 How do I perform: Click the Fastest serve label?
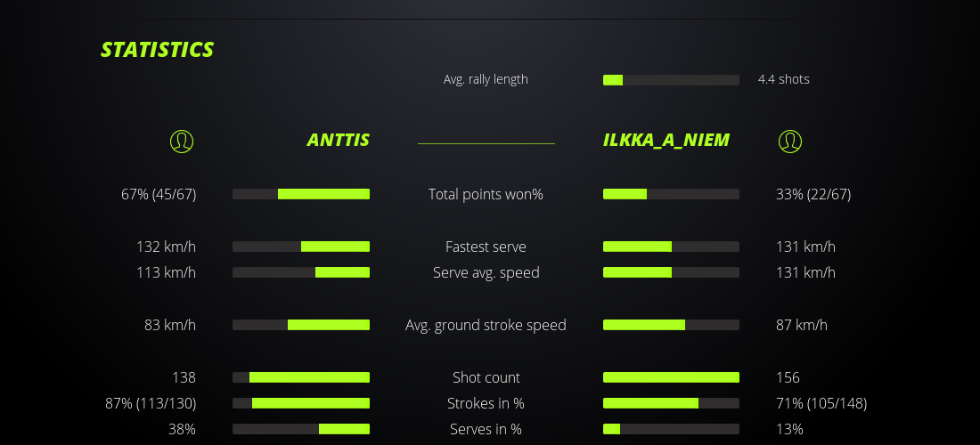[486, 247]
